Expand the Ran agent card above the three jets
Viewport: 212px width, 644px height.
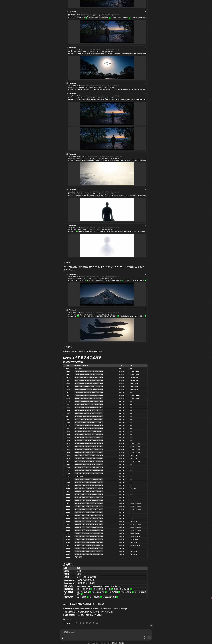pyautogui.click(x=106, y=310)
